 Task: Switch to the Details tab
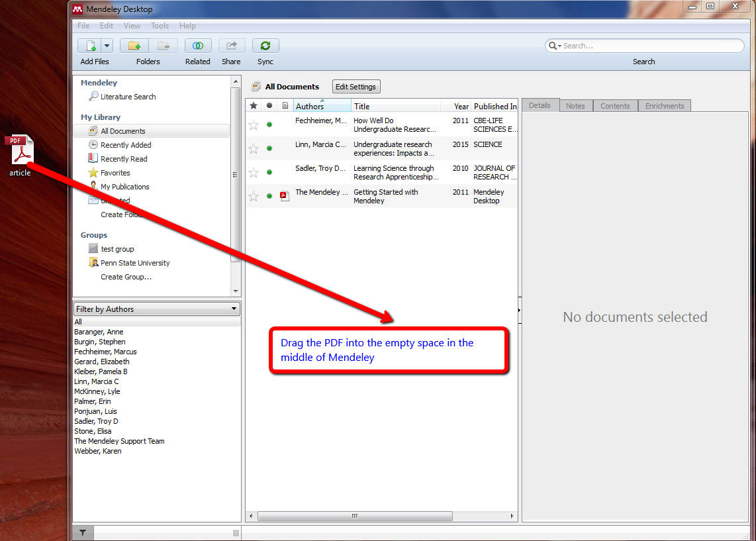(x=540, y=105)
